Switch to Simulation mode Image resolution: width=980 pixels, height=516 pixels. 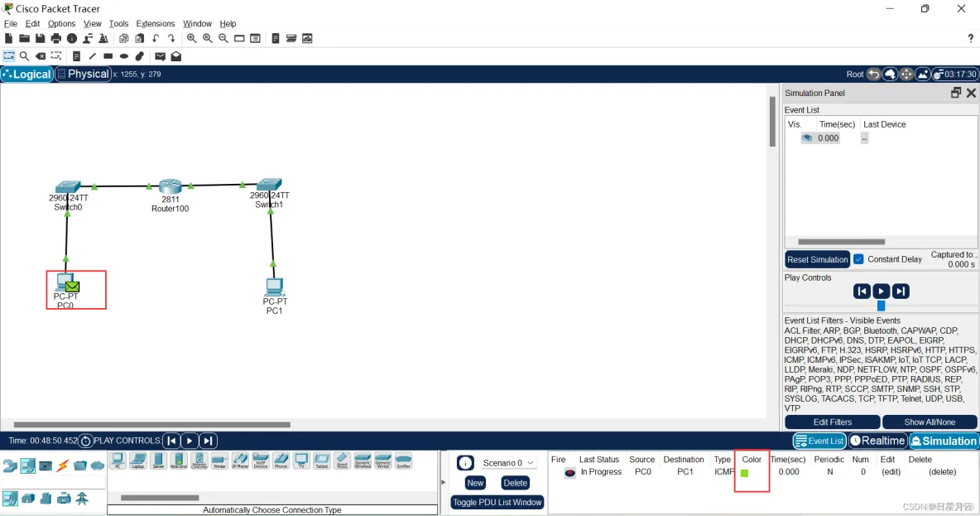[x=943, y=441]
